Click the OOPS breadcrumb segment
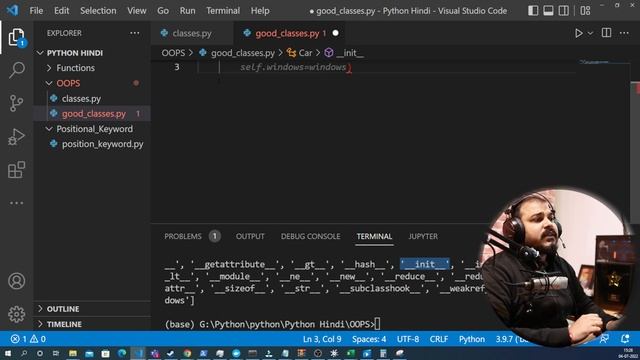640x360 pixels. [x=173, y=53]
